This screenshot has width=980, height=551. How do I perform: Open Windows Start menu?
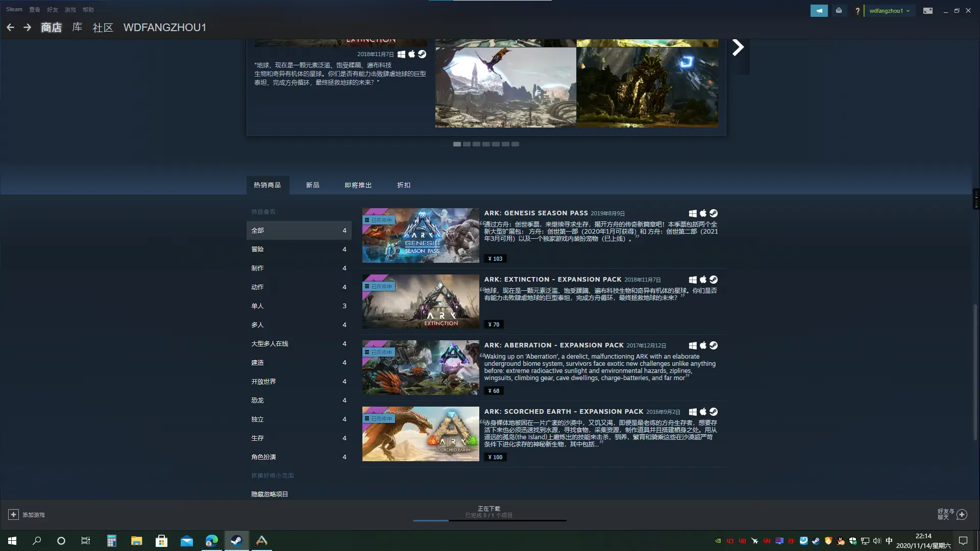tap(12, 541)
